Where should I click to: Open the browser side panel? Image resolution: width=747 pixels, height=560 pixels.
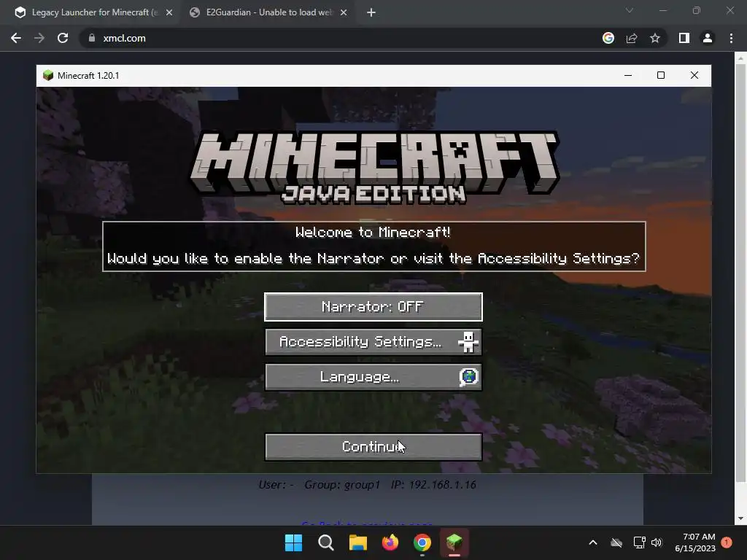684,38
